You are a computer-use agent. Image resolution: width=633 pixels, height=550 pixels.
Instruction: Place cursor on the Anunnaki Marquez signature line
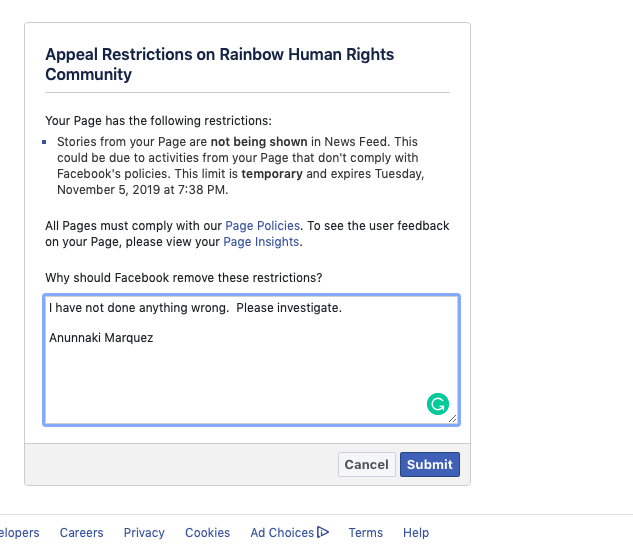pyautogui.click(x=101, y=338)
